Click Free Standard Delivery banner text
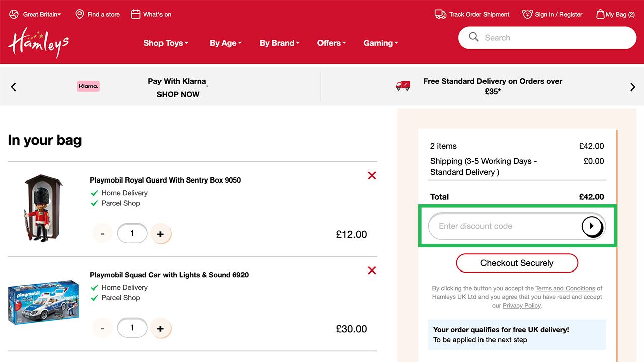This screenshot has width=644, height=362. coord(493,86)
